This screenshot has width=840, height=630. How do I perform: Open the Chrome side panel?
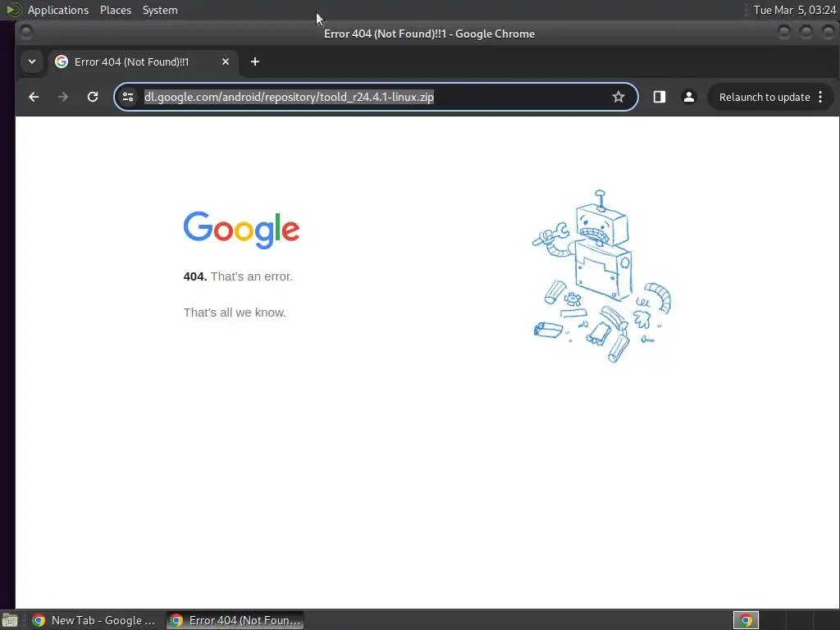click(660, 97)
